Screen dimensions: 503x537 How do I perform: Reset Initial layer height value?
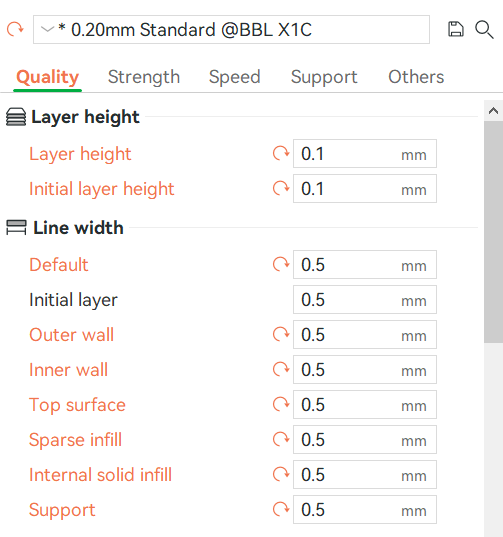click(281, 188)
